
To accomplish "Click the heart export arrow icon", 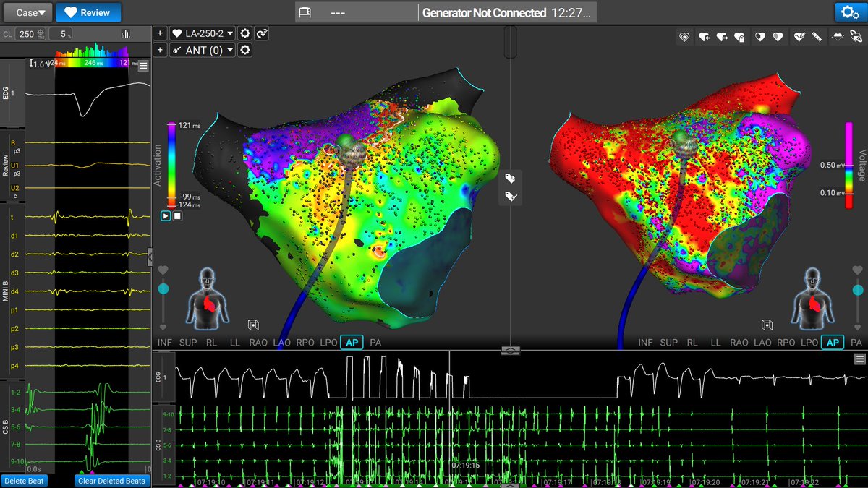I will coord(721,37).
